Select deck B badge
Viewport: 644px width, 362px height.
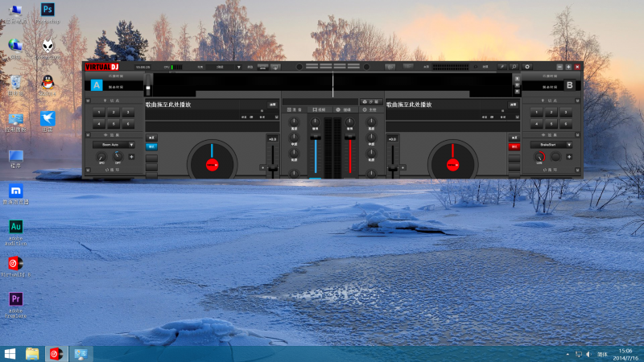[x=569, y=85]
